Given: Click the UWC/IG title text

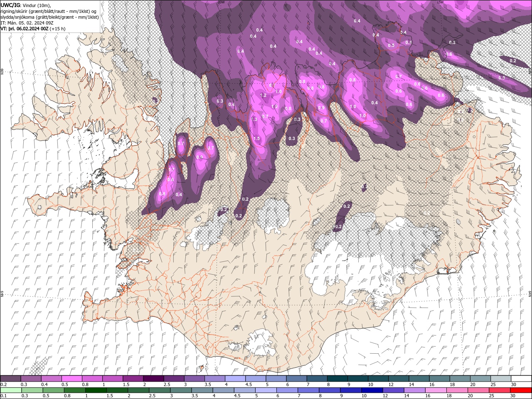Looking at the screenshot, I should click(10, 5).
